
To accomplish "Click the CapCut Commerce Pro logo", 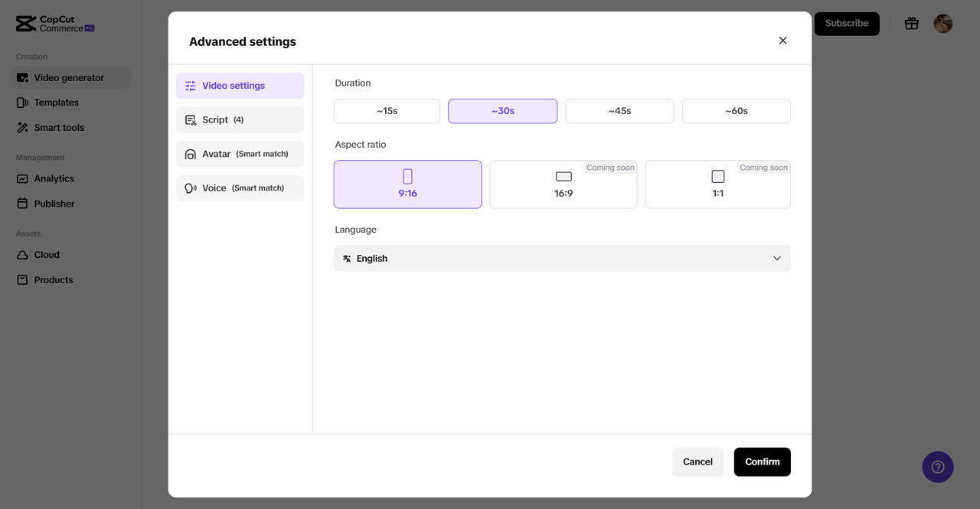I will pyautogui.click(x=54, y=24).
